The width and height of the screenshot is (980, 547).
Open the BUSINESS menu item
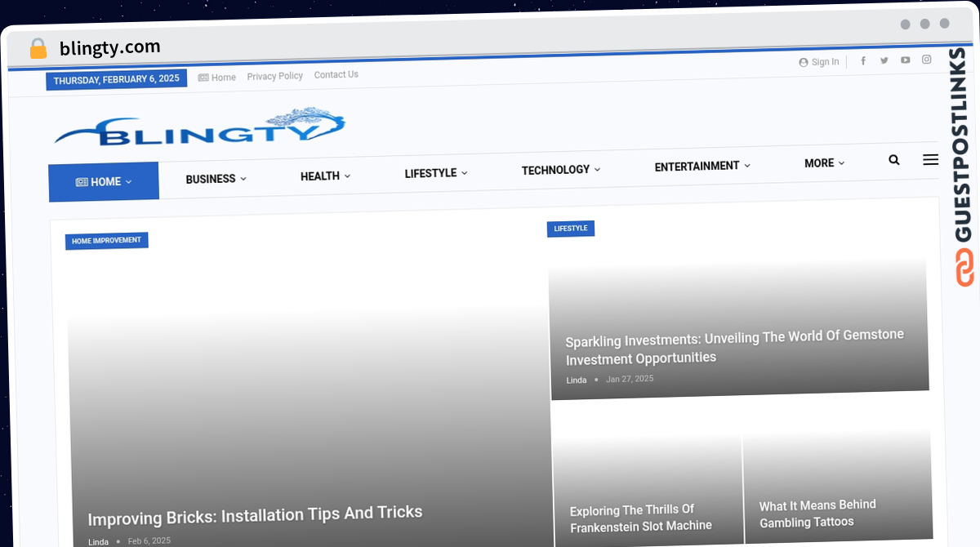[x=216, y=179]
